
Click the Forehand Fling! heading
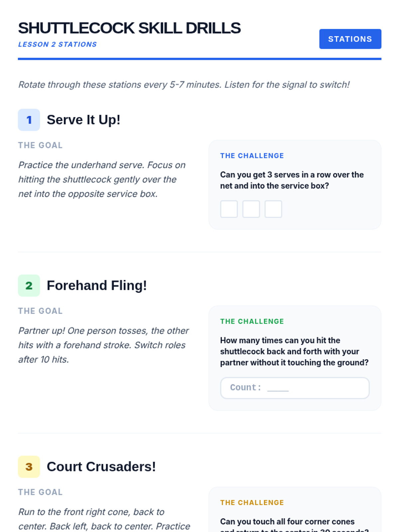pyautogui.click(x=97, y=285)
